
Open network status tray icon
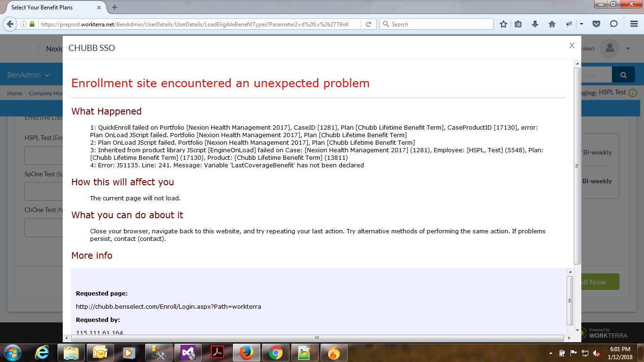pyautogui.click(x=585, y=353)
